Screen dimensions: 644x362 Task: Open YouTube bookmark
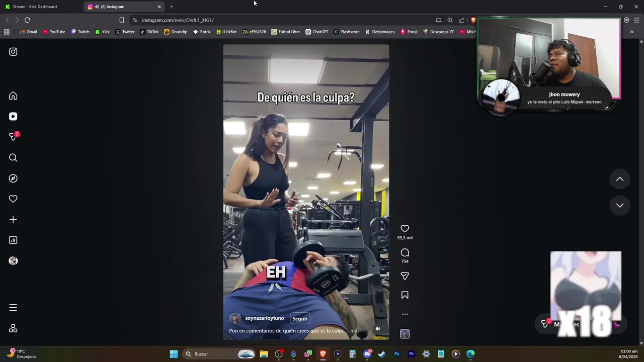pos(54,32)
